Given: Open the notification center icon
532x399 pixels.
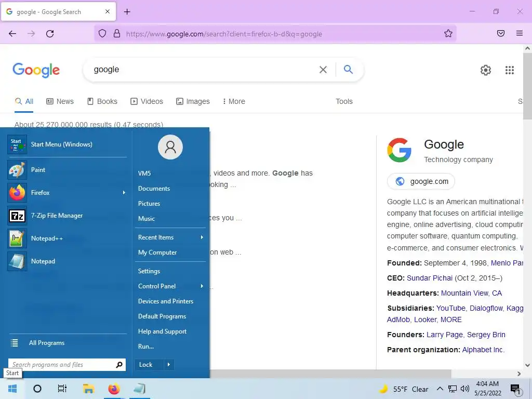Looking at the screenshot, I should coord(515,389).
